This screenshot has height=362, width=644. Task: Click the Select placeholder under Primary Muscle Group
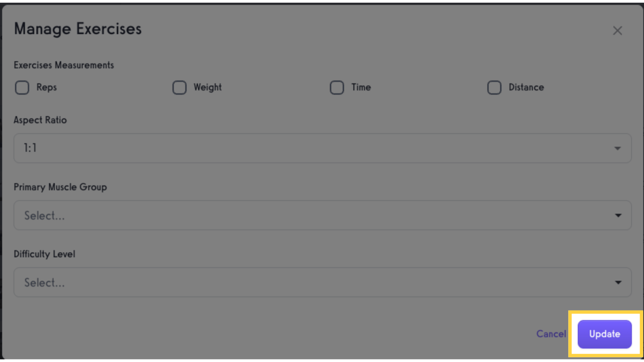44,215
